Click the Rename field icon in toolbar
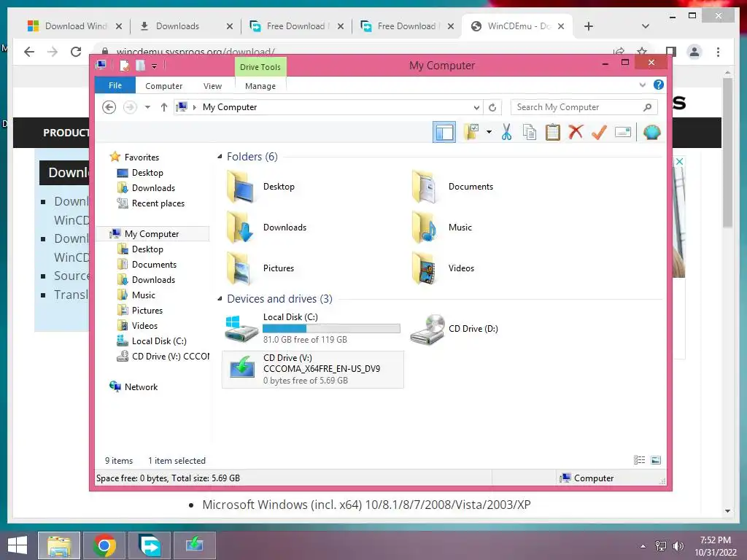 point(623,132)
